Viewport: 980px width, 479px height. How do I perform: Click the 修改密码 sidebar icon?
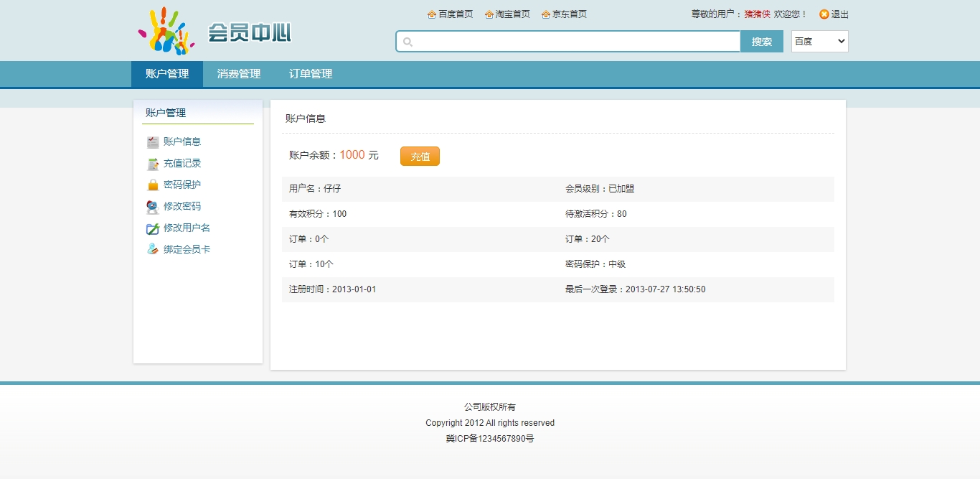(x=152, y=207)
